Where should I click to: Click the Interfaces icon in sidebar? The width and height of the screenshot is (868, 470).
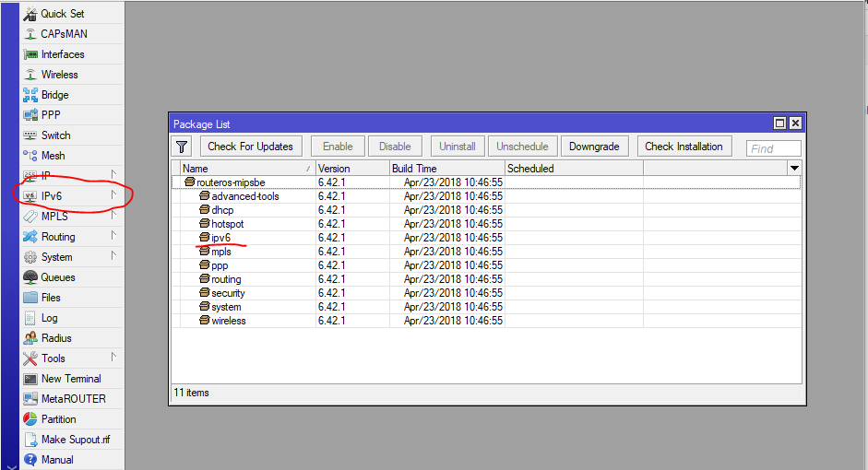[x=30, y=54]
